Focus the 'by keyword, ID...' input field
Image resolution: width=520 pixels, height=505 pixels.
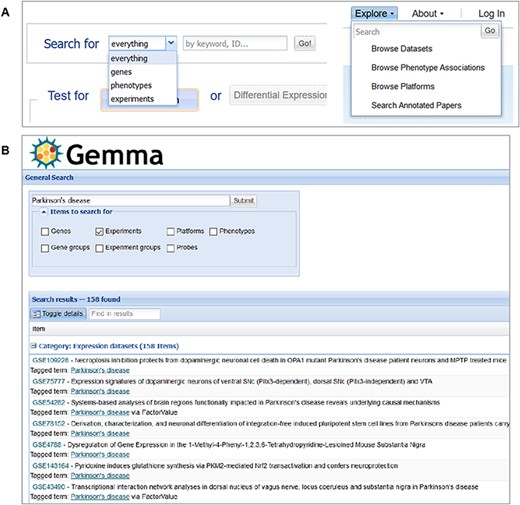[235, 43]
